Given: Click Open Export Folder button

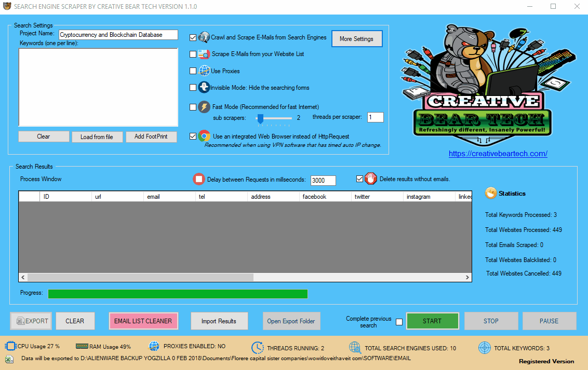Looking at the screenshot, I should tap(291, 321).
